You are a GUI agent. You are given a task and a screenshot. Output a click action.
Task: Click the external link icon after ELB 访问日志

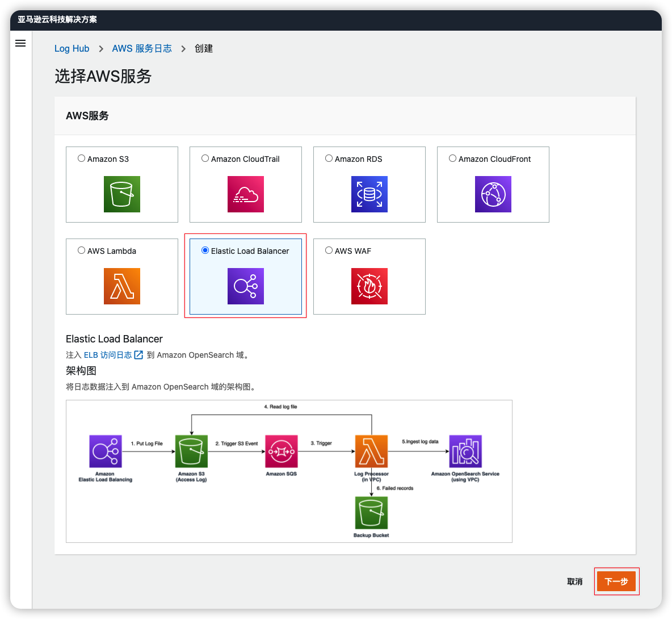click(138, 355)
